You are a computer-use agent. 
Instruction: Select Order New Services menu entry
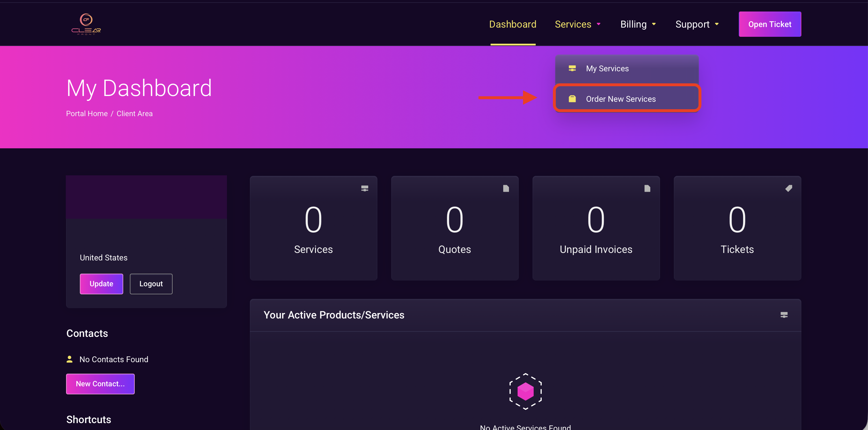click(x=621, y=99)
